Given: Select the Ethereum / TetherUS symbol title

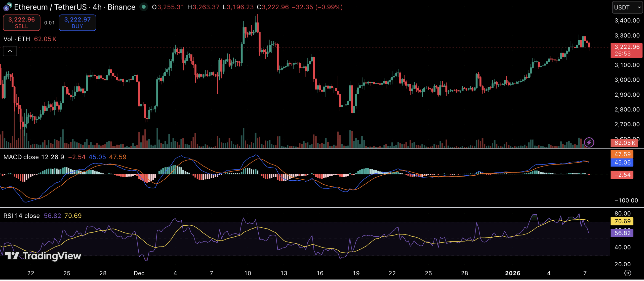Looking at the screenshot, I should [75, 7].
